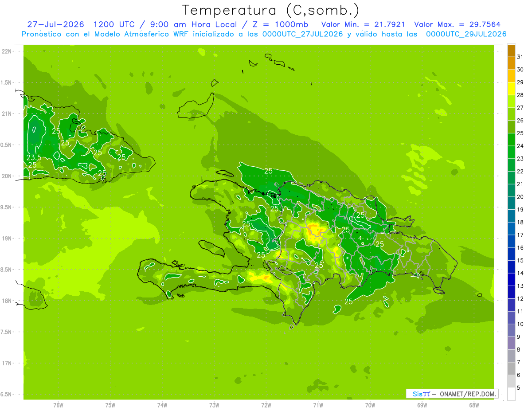The image size is (532, 411).
Task: Click the 'Temperatura (C,somb.)' chart title
Action: (270, 10)
